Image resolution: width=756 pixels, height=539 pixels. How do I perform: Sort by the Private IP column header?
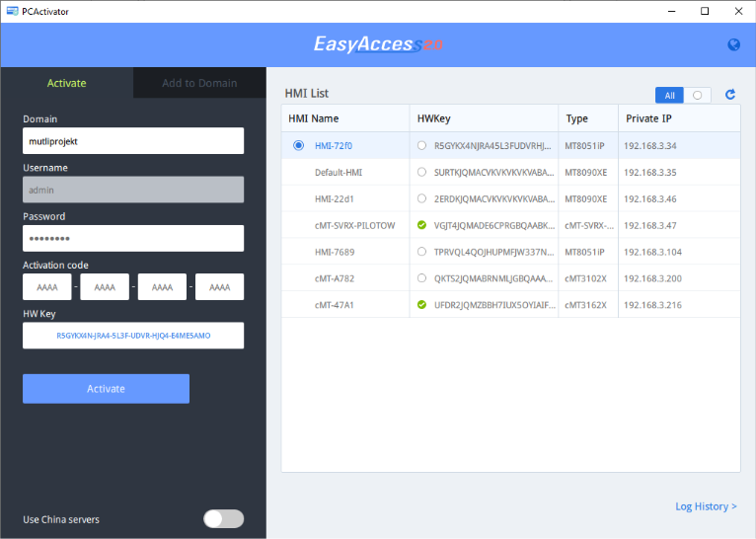pyautogui.click(x=679, y=118)
